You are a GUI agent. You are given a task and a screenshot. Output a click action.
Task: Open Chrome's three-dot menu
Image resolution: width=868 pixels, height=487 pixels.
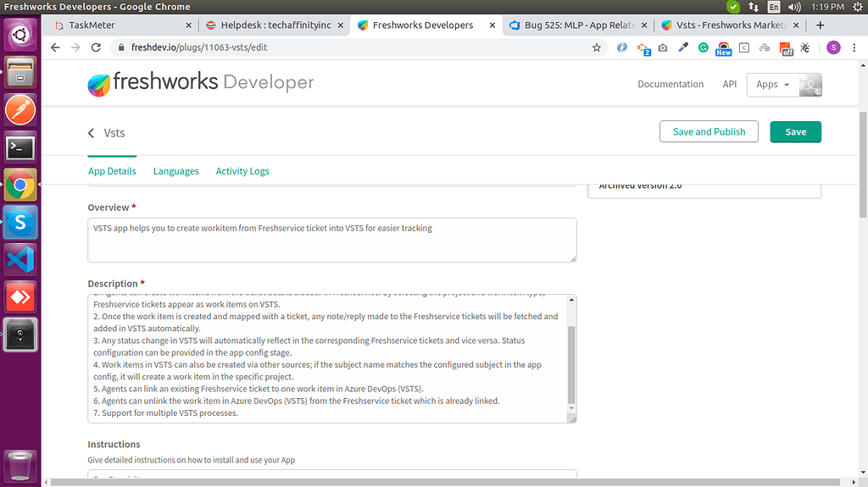tap(854, 47)
